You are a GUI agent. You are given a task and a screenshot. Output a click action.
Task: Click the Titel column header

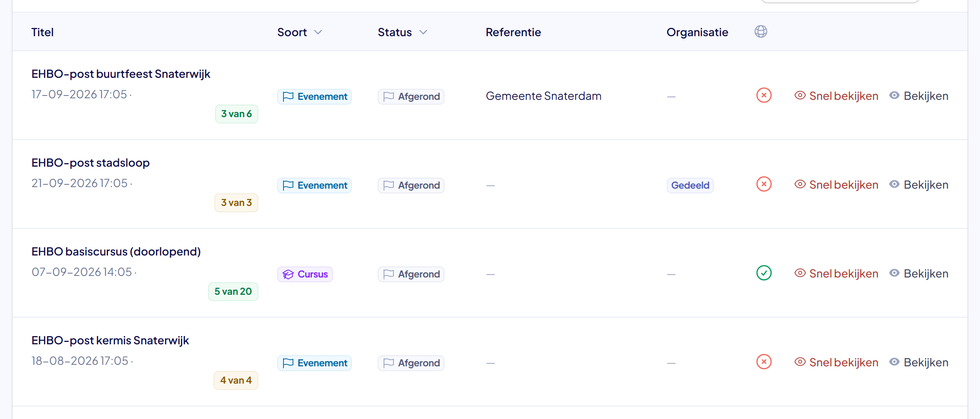[x=42, y=32]
